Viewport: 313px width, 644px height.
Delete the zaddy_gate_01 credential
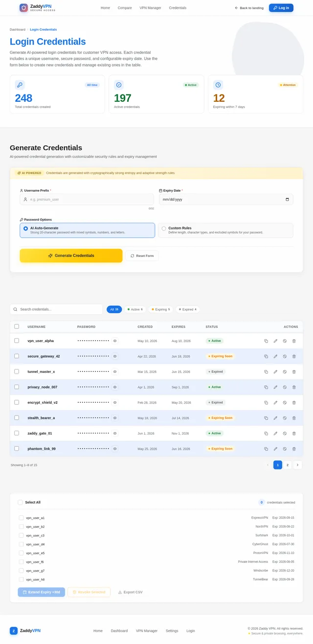pyautogui.click(x=294, y=433)
